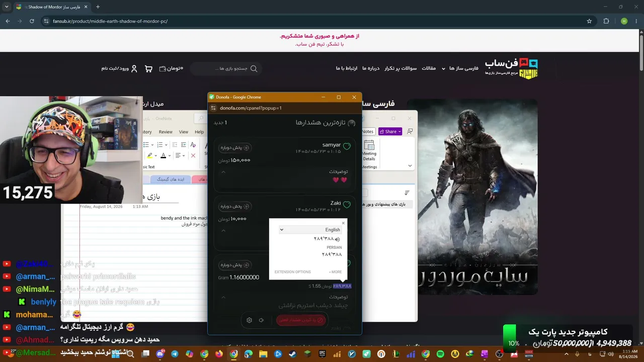Viewport: 644px width, 362px height.
Task: Open the articles menu item on Fansub
Action: (x=429, y=68)
